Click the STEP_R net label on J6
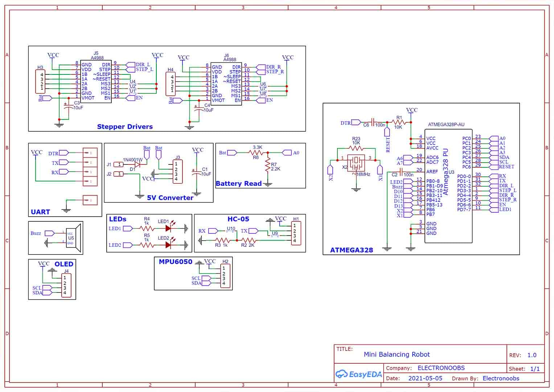The width and height of the screenshot is (554, 392). tap(275, 72)
